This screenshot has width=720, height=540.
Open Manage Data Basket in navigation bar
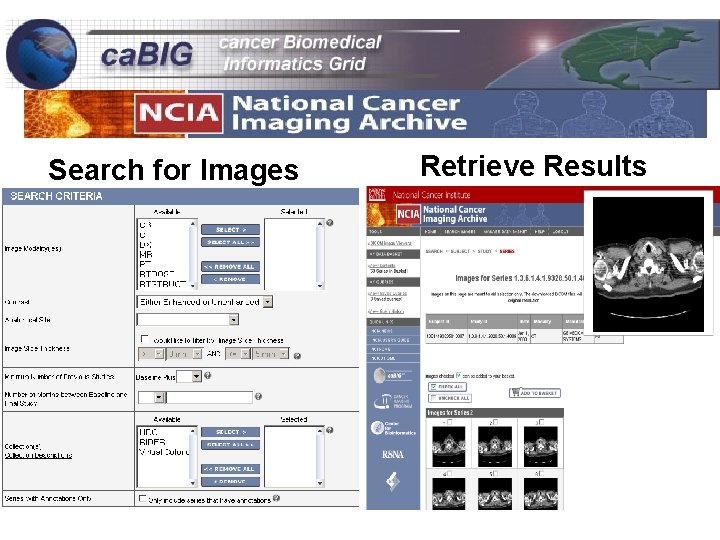tap(505, 232)
